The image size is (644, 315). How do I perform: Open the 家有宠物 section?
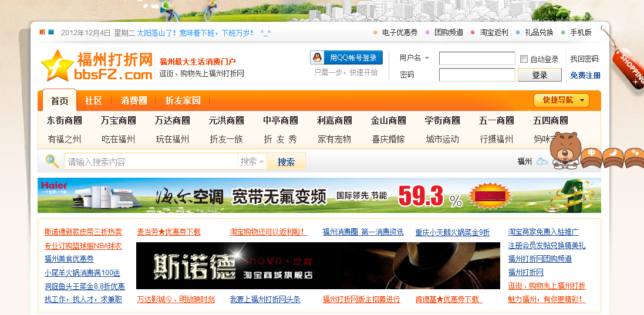click(334, 140)
